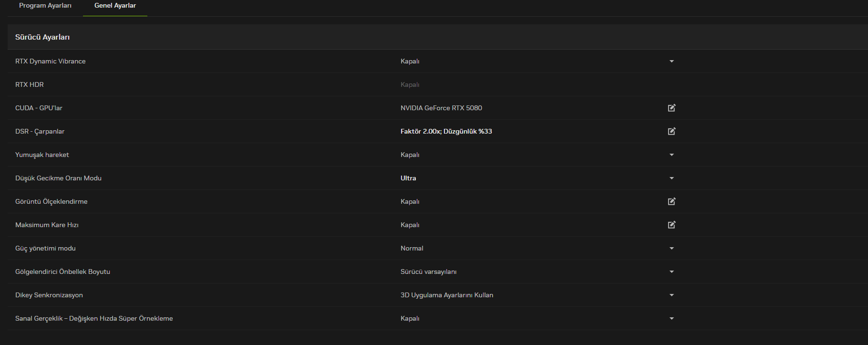This screenshot has height=345, width=868.
Task: Open the Güç yönetimi modu dropdown arrow
Action: coord(672,248)
